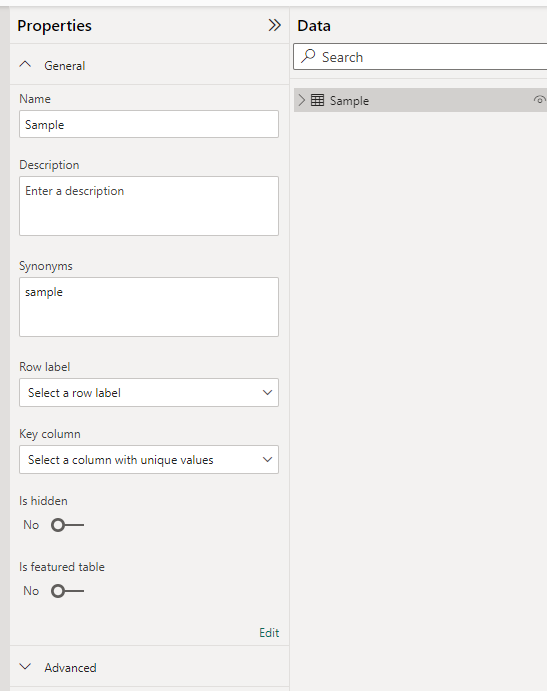Click the Advanced section heading text
Image resolution: width=547 pixels, height=691 pixels.
(71, 668)
